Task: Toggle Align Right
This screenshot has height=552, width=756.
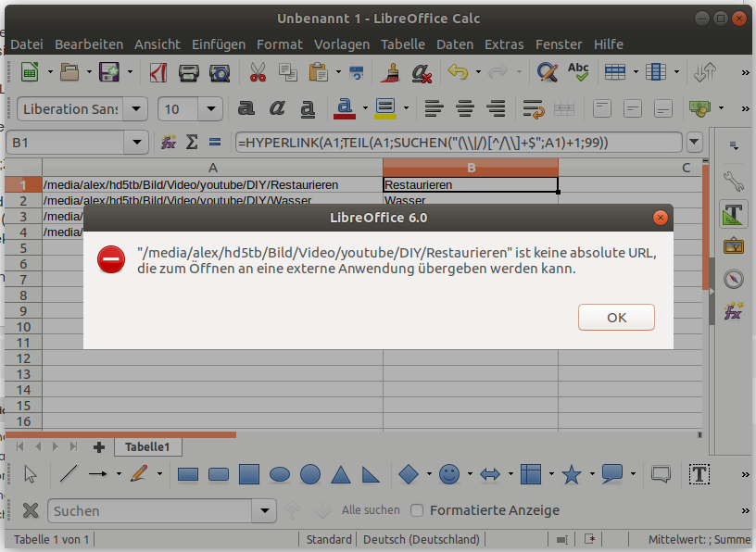Action: 496,108
